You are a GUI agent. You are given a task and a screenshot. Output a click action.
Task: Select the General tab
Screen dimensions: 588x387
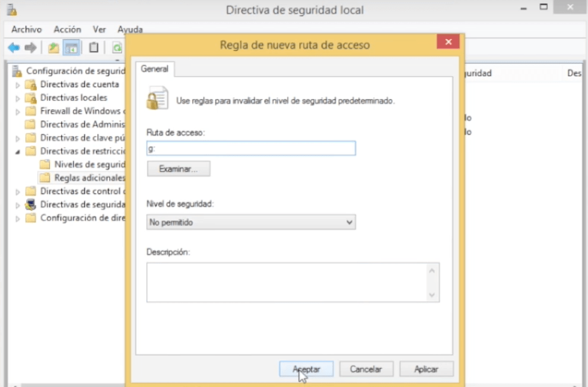tap(155, 69)
